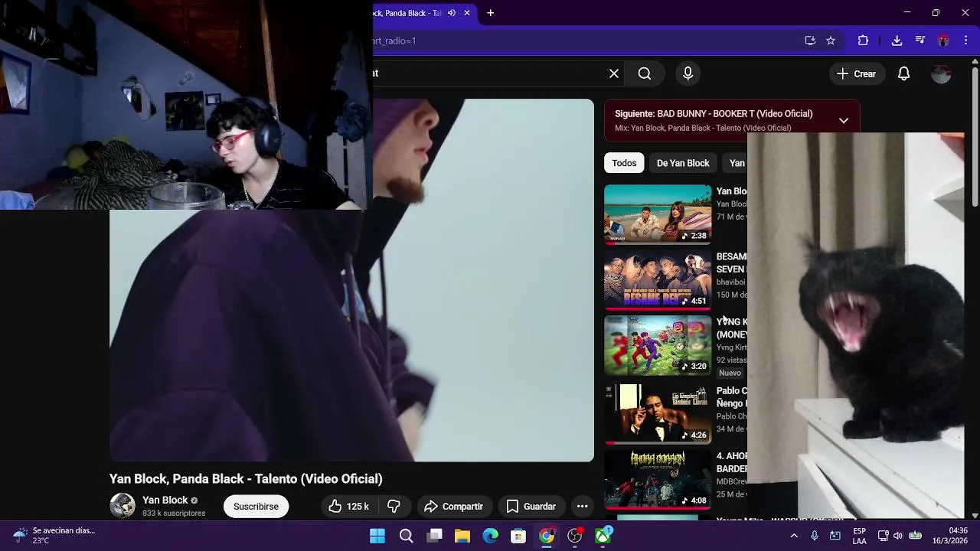This screenshot has width=980, height=551.
Task: Open the Chrome extensions puzzle icon
Action: click(x=863, y=41)
